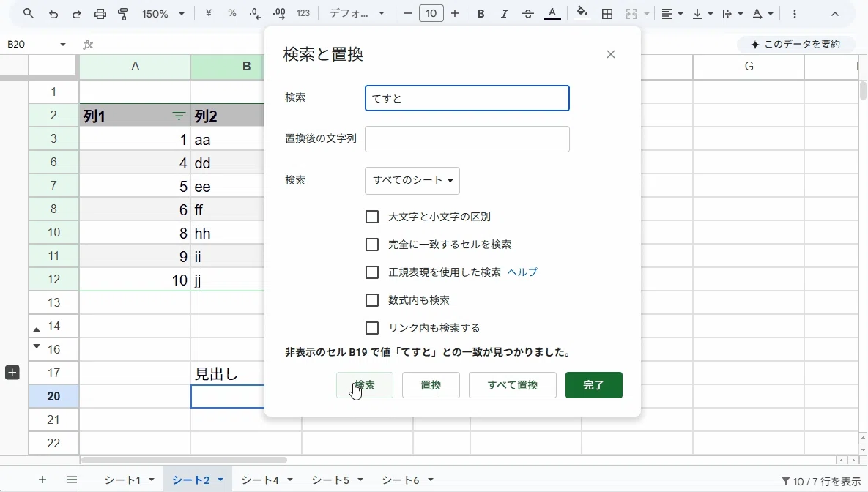Open the name box dropdown arrow
This screenshot has width=868, height=492.
click(x=62, y=44)
